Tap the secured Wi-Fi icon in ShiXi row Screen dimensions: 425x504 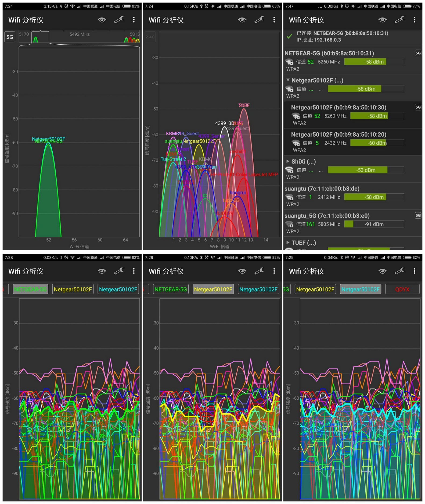(289, 170)
